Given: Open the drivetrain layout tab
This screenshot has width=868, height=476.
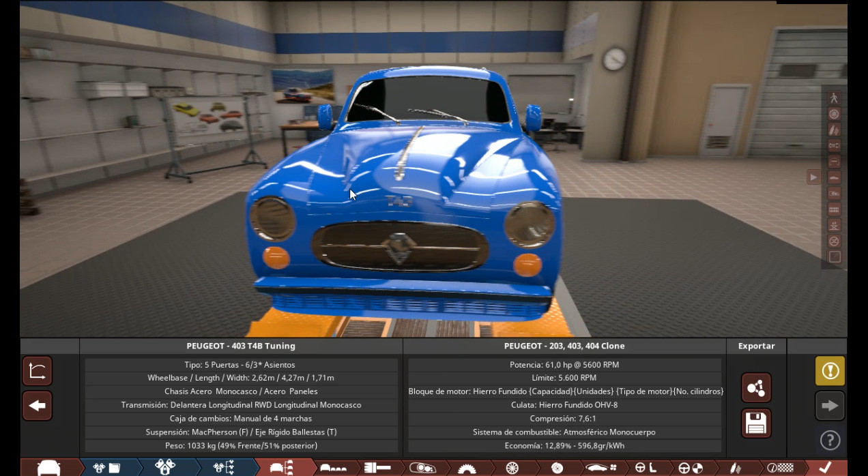Looking at the screenshot, I should click(x=377, y=468).
